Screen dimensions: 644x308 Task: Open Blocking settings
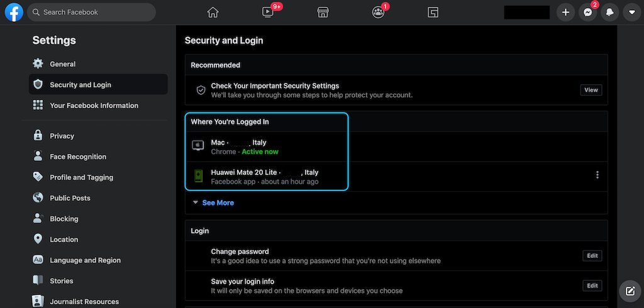(98, 219)
